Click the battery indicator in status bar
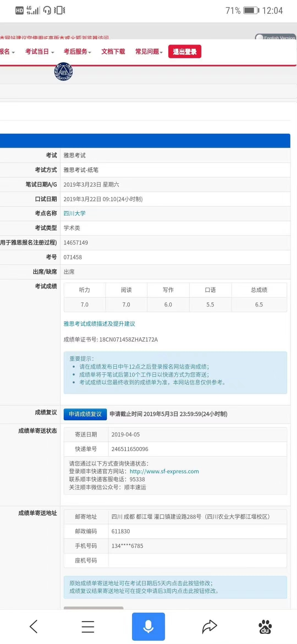 [x=251, y=10]
